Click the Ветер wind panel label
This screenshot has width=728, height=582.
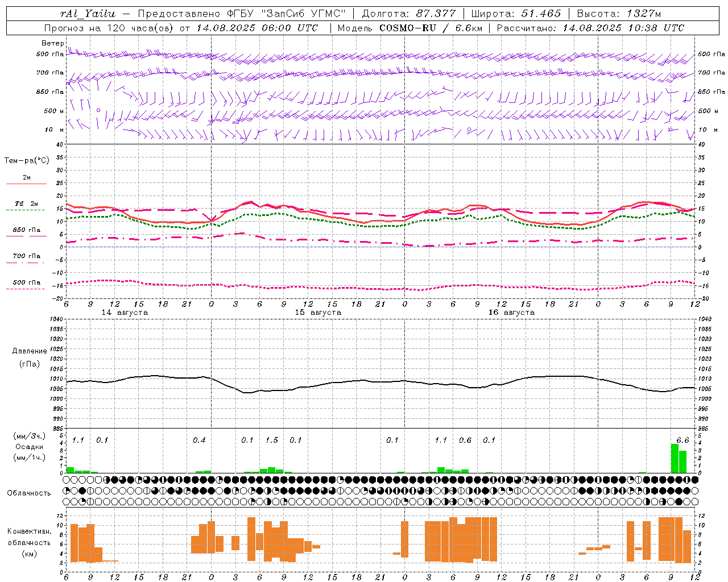click(x=52, y=43)
